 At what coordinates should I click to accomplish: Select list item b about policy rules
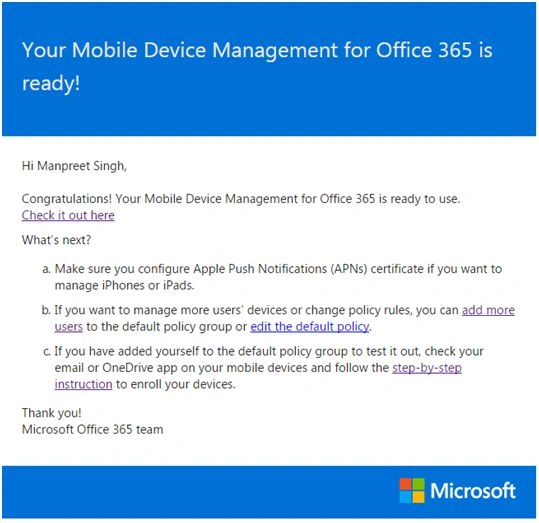click(x=278, y=318)
